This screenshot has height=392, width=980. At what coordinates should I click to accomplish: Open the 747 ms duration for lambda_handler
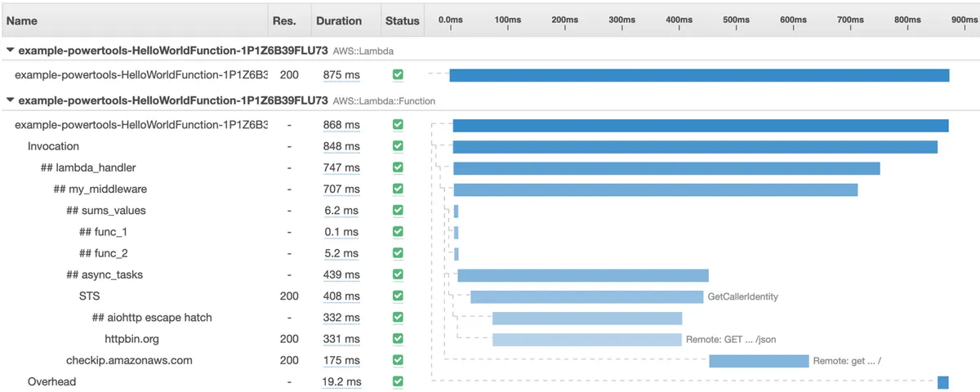(x=341, y=167)
